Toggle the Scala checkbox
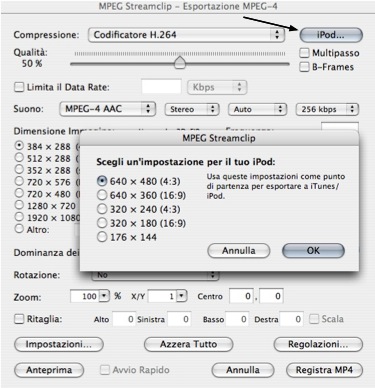This screenshot has height=388, width=375. 314,319
